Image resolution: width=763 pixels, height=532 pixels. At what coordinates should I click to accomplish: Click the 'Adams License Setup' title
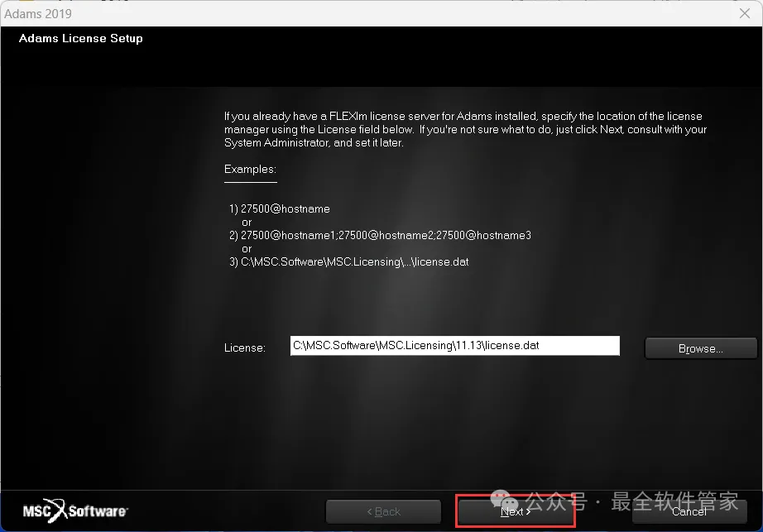[x=81, y=38]
